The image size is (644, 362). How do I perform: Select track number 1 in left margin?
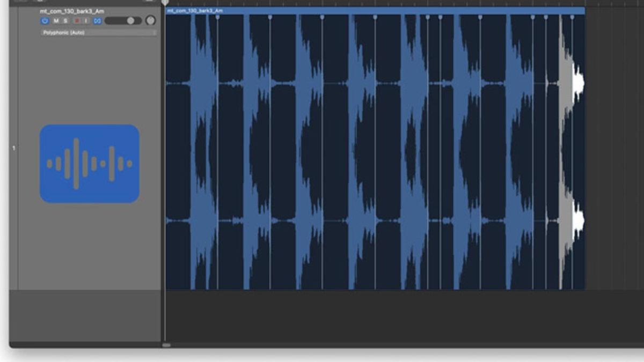point(14,147)
